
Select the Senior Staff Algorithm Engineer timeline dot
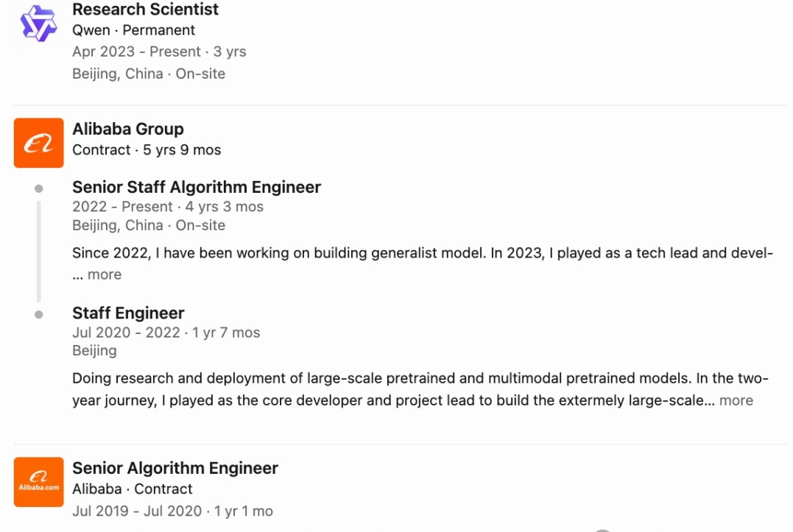(x=38, y=188)
